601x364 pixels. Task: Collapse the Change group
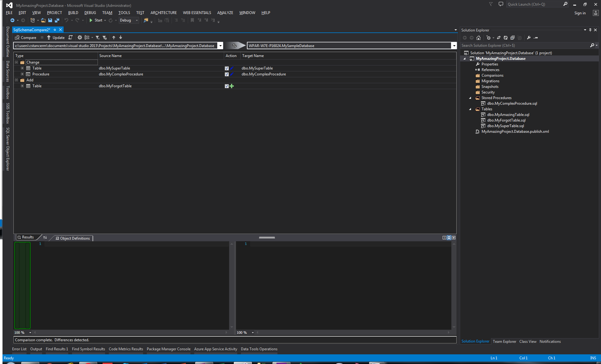click(x=17, y=62)
